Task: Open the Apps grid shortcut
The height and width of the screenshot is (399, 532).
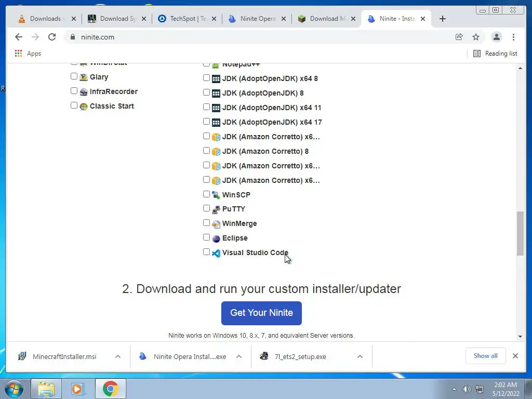Action: [28, 54]
